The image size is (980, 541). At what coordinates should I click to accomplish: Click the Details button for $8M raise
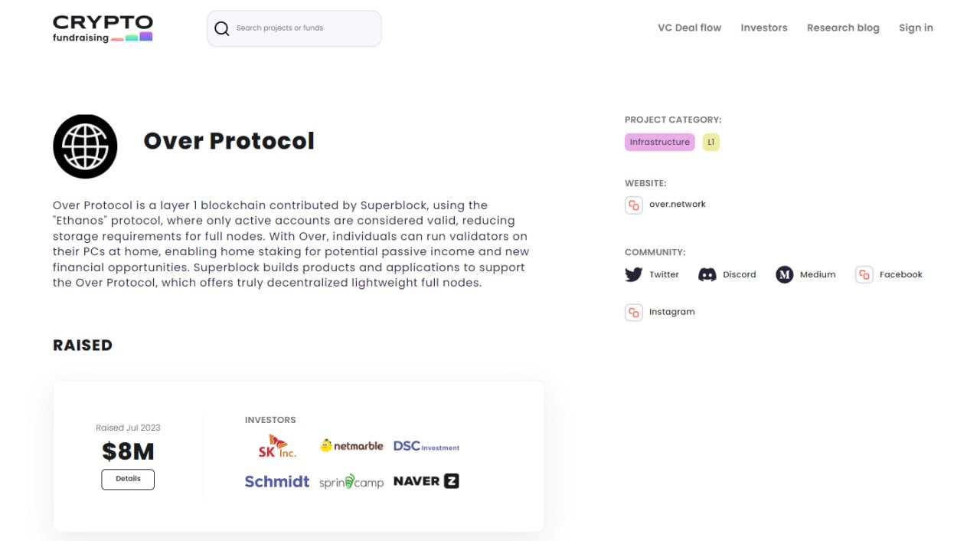click(128, 479)
